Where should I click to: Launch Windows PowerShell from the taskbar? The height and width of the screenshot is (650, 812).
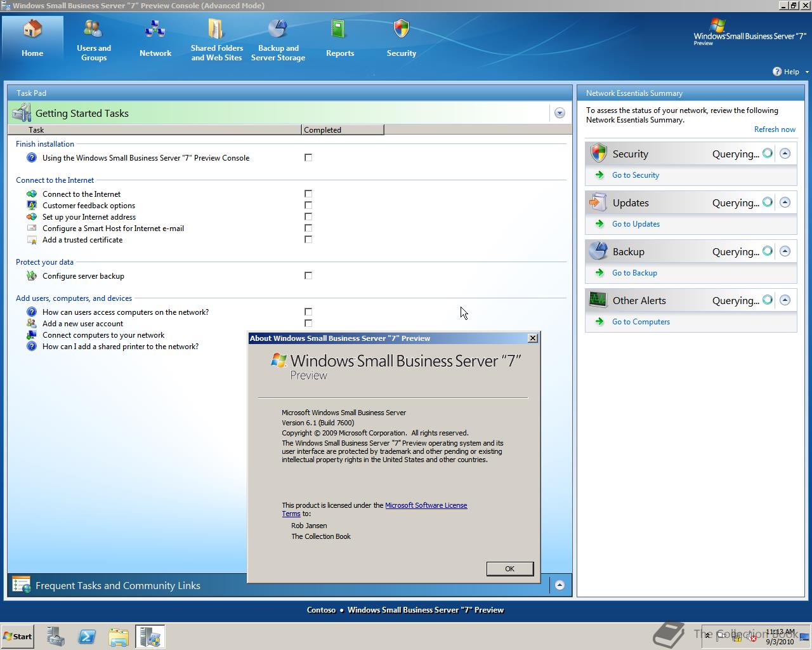(87, 637)
